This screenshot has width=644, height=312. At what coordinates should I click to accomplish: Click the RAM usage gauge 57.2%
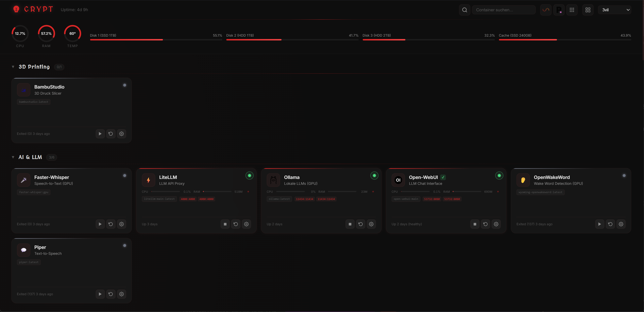46,34
